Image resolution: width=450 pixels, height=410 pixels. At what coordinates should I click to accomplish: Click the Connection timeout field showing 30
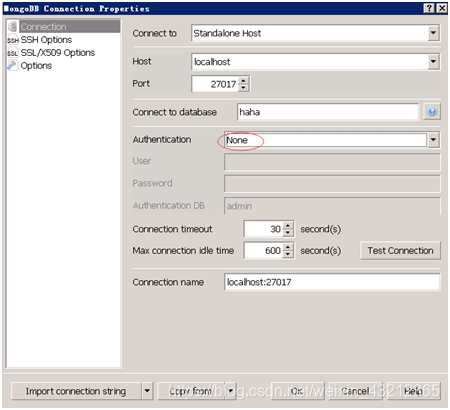(x=263, y=229)
